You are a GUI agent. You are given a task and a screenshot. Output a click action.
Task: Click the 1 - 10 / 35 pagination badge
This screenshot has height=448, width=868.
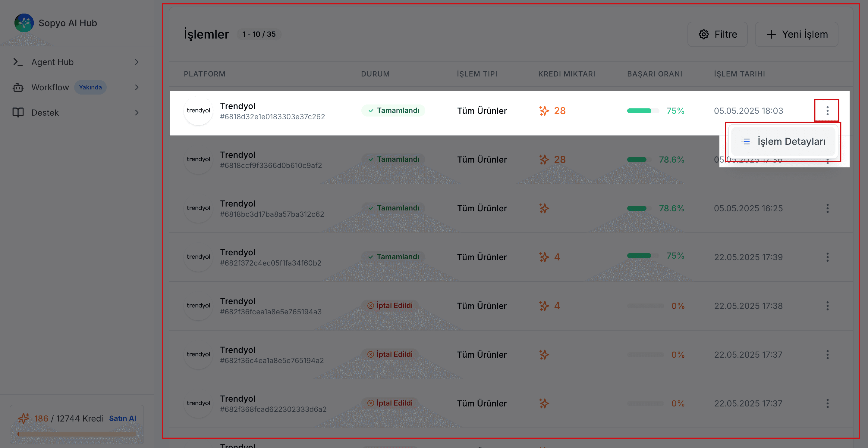[x=259, y=34]
